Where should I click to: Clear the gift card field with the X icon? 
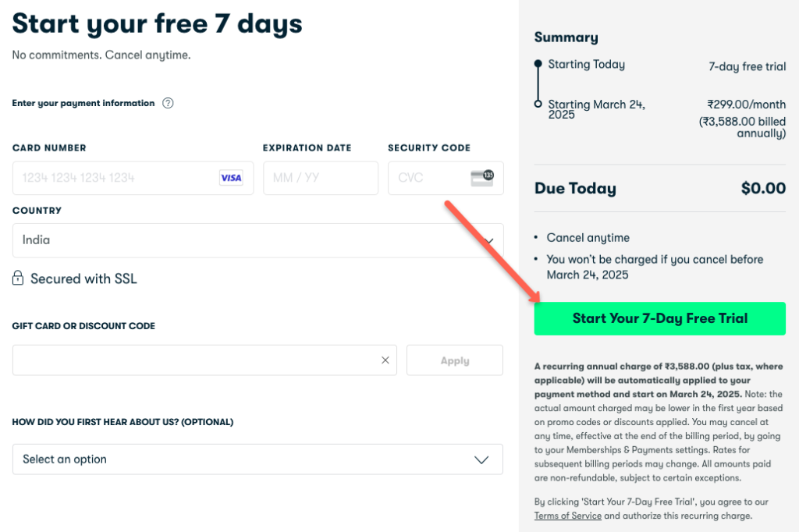(385, 360)
